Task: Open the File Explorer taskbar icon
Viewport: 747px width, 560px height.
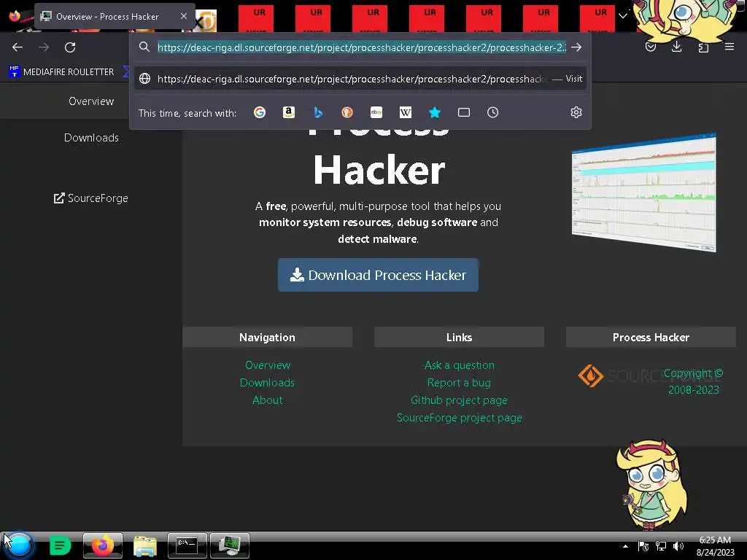Action: click(145, 545)
